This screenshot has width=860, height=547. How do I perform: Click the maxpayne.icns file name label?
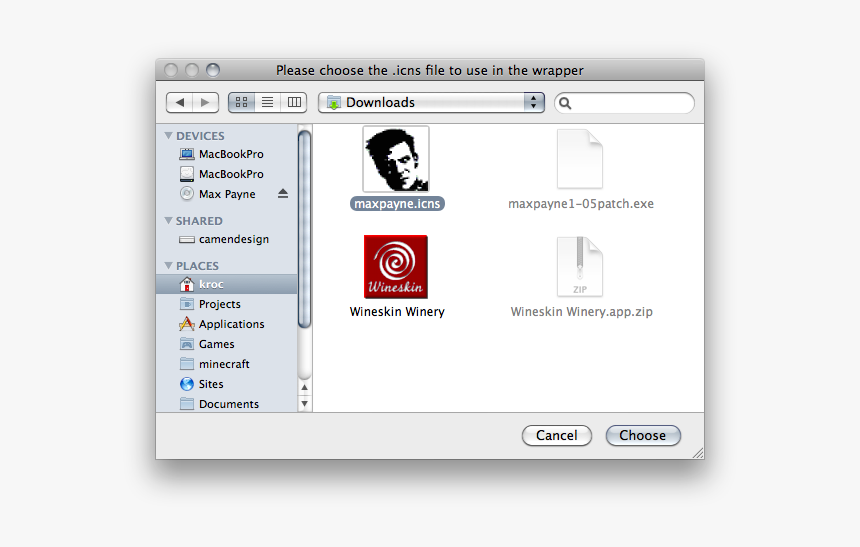click(397, 204)
